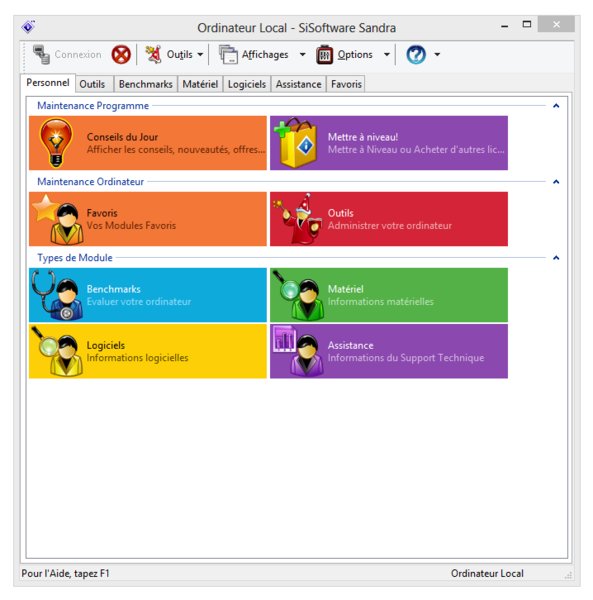
Task: Click the Connexion computer icon
Action: (41, 55)
